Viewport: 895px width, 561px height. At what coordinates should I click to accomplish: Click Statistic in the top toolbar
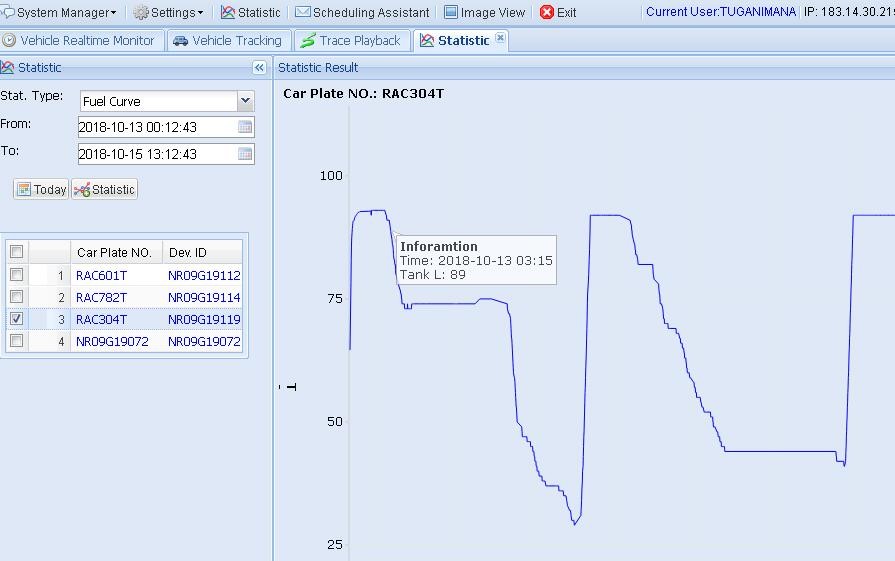[x=251, y=12]
